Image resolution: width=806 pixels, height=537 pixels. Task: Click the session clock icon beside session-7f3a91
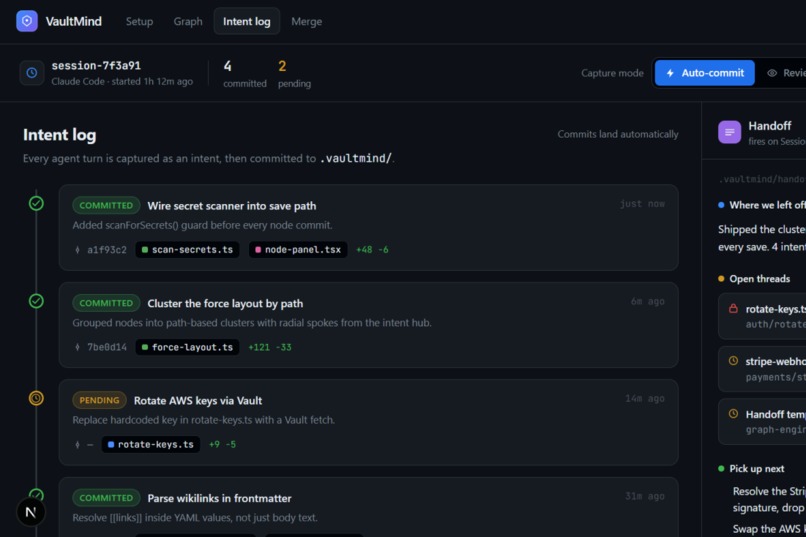click(x=32, y=73)
